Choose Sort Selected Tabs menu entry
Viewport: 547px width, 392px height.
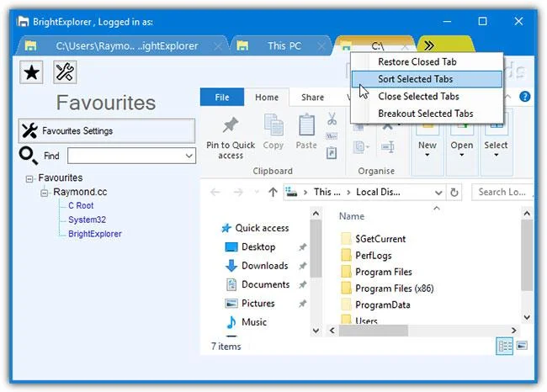427,79
